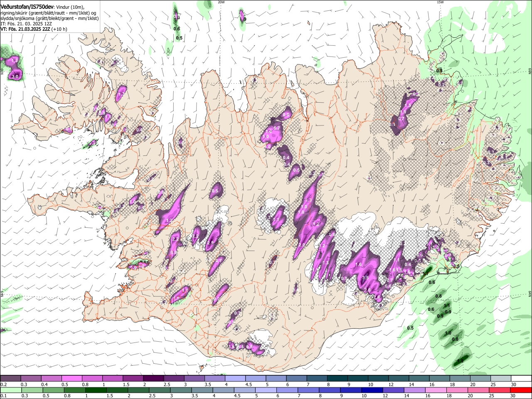Select the top-row swatch labeled 1.5
The height and width of the screenshot is (399, 532).
tap(133, 378)
